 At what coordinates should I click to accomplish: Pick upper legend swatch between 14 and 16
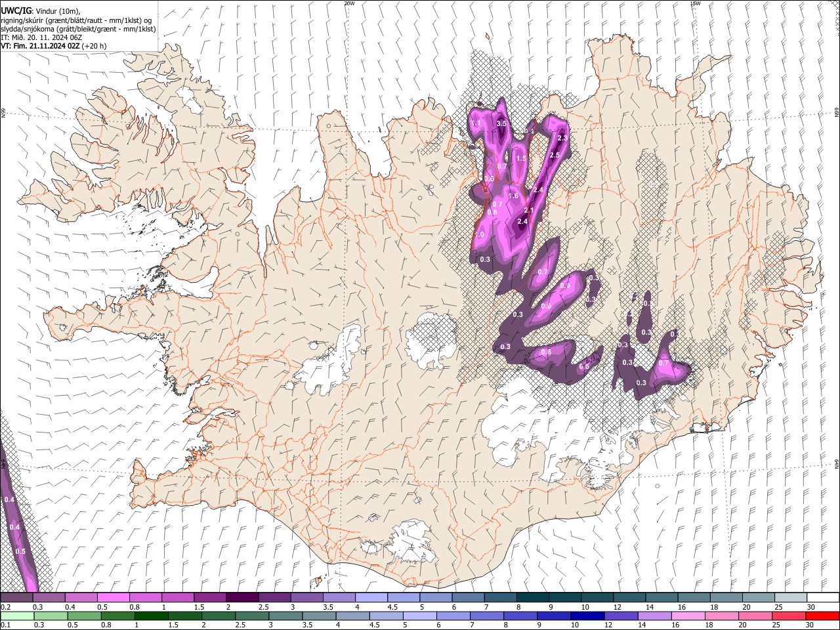point(661,597)
